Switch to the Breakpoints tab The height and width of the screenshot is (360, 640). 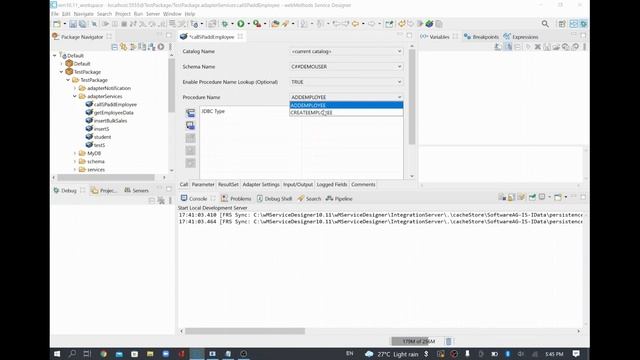tap(482, 37)
